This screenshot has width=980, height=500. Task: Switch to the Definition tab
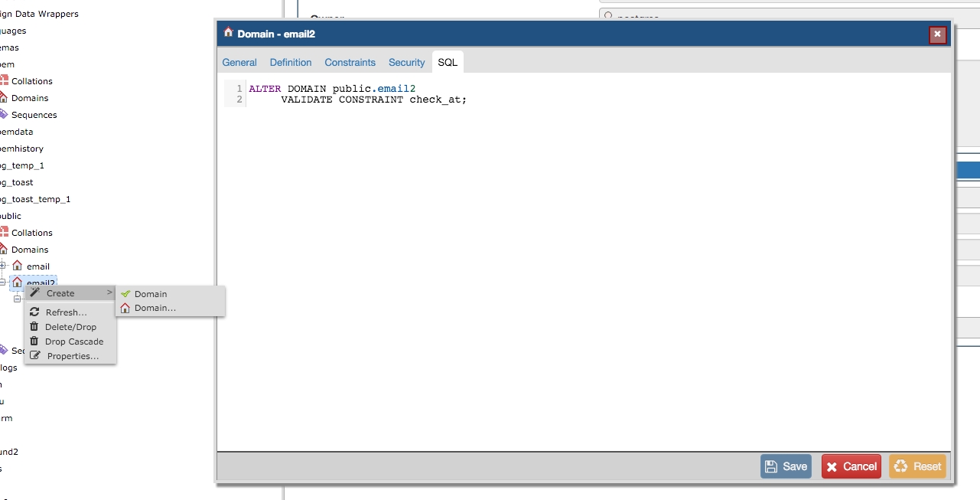[x=291, y=63]
